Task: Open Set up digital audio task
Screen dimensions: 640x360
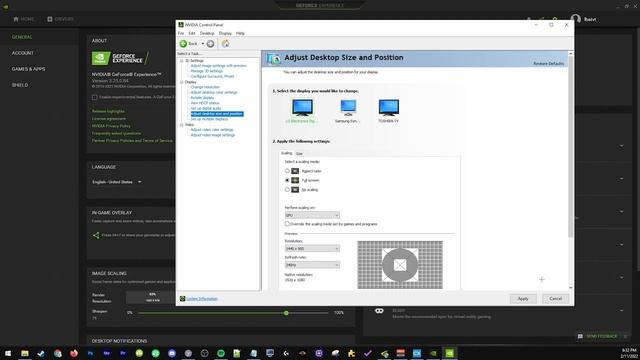Action: tap(206, 108)
